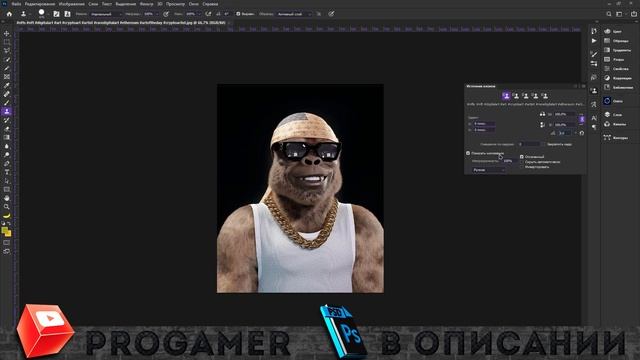640x360 pixels.
Task: Select the second clone source stamp
Action: click(516, 96)
